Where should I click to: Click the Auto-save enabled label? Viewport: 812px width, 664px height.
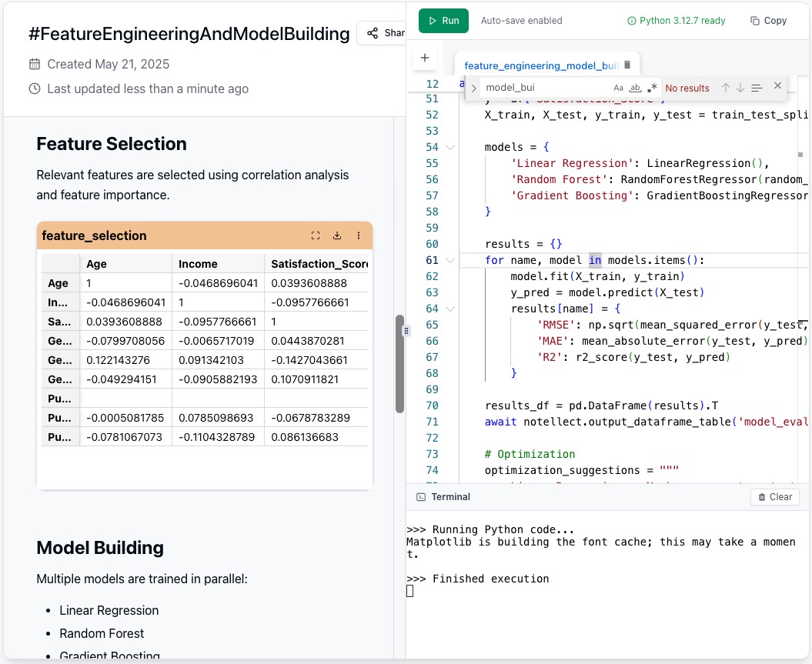click(521, 21)
